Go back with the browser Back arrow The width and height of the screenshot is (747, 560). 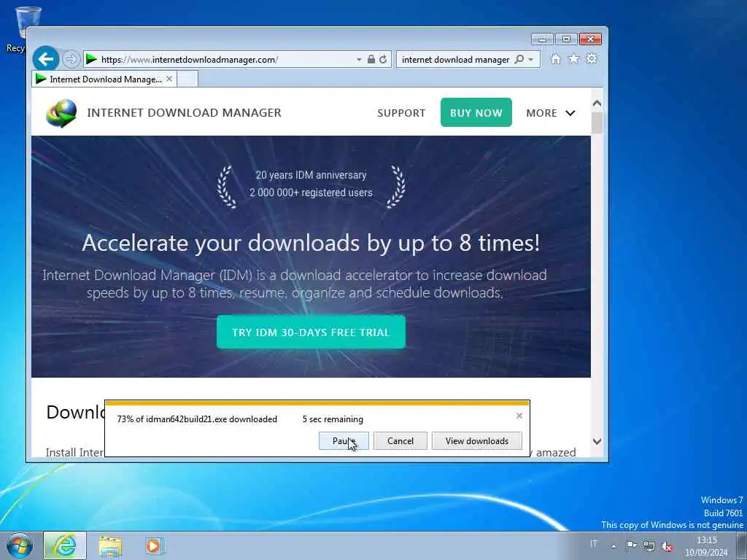(x=46, y=59)
